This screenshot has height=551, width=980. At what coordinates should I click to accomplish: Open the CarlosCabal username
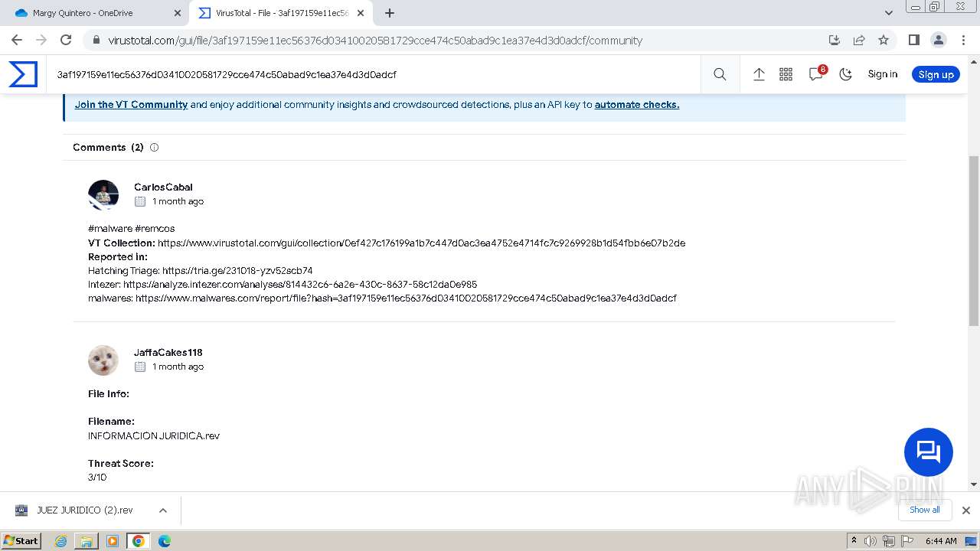163,187
